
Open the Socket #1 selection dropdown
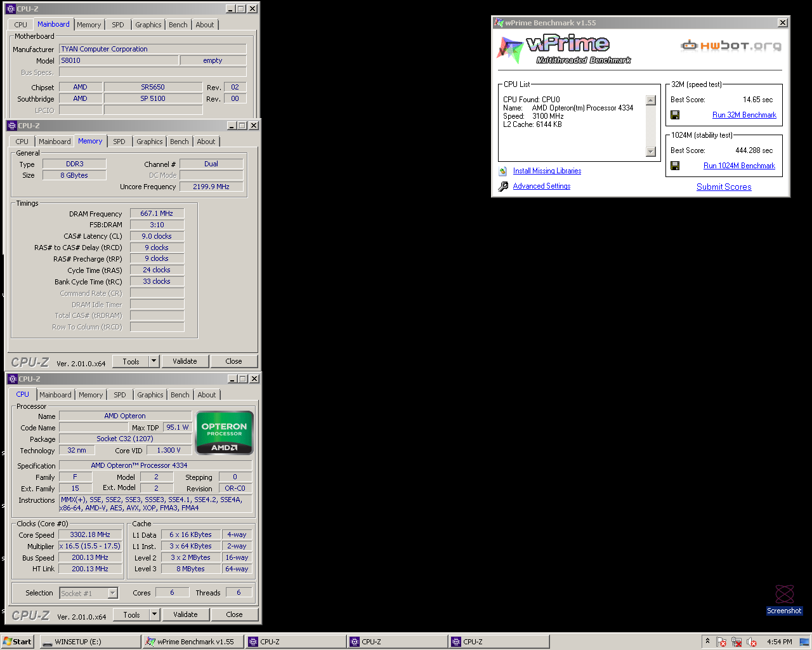pos(113,594)
